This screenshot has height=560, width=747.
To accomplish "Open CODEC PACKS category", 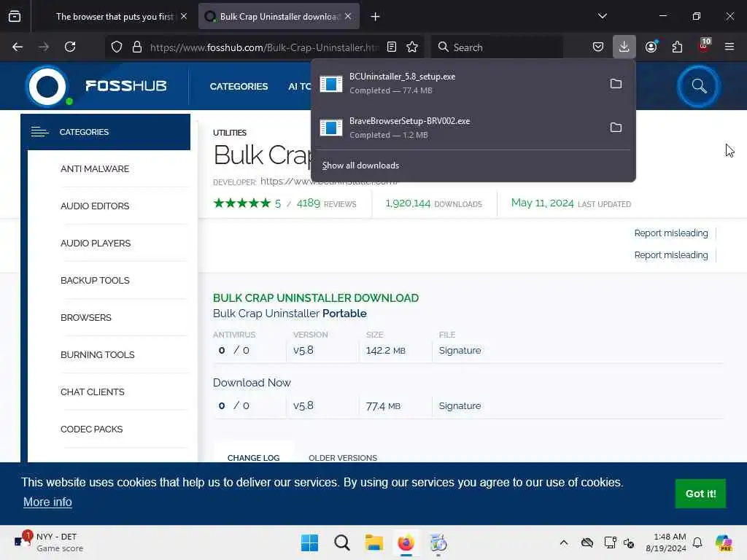I will pos(91,429).
